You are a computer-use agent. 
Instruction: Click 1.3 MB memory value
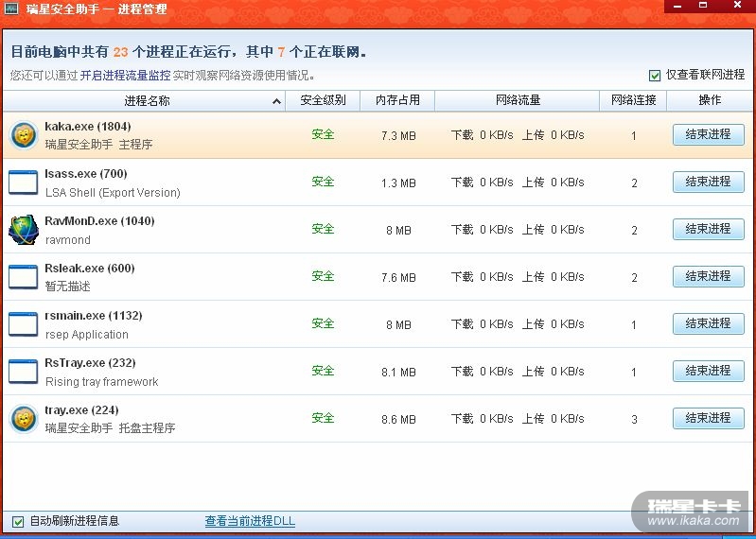[x=398, y=183]
